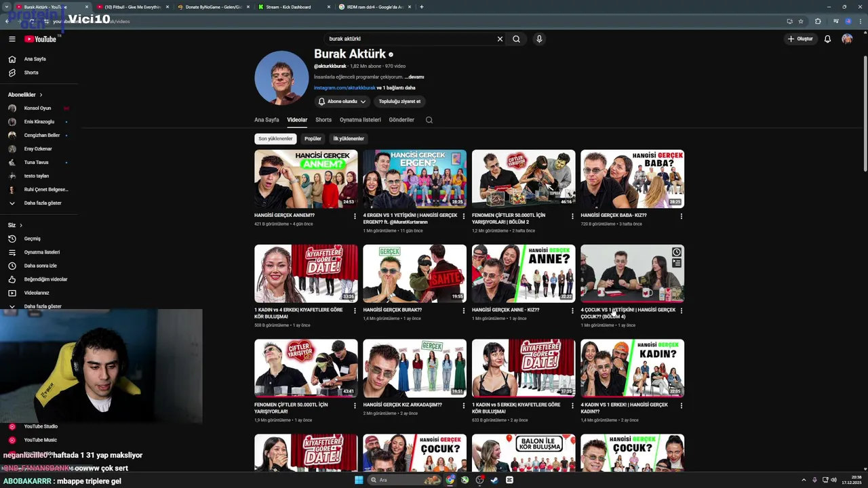Select İlk yüklenenler filter chip
The image size is (868, 488).
pyautogui.click(x=349, y=139)
